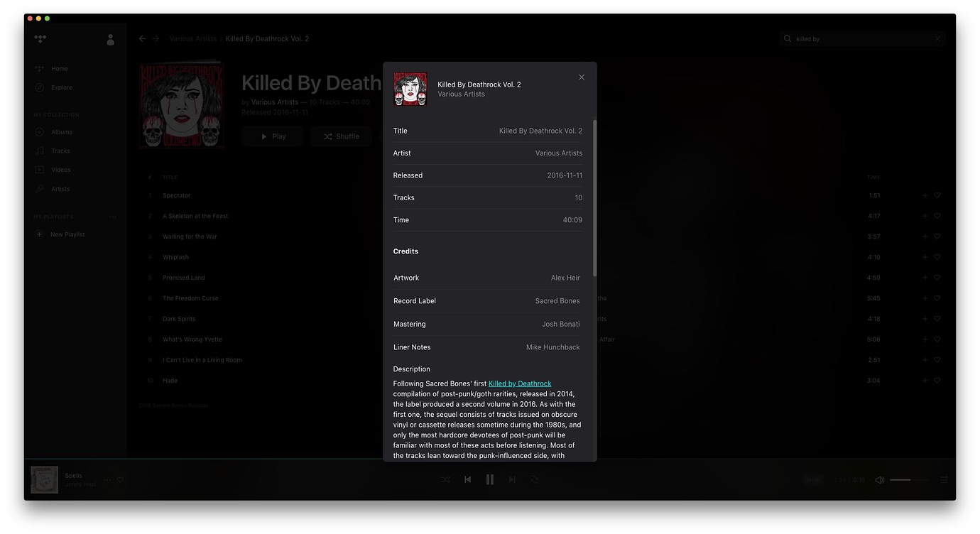Select the track 'Waiting for the War'
980x534 pixels.
click(x=190, y=236)
